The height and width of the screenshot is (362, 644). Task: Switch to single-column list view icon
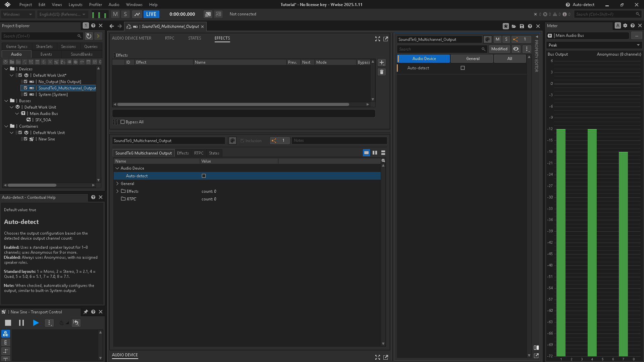(x=366, y=153)
